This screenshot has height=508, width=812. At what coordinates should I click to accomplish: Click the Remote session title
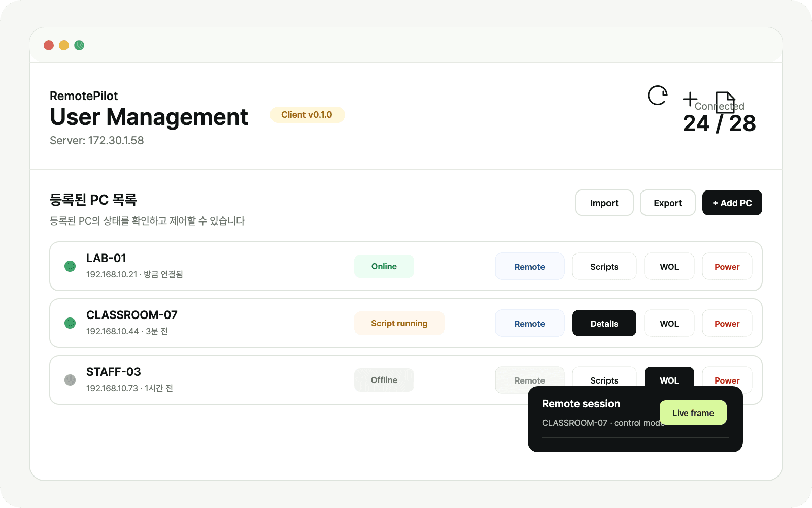pos(581,404)
